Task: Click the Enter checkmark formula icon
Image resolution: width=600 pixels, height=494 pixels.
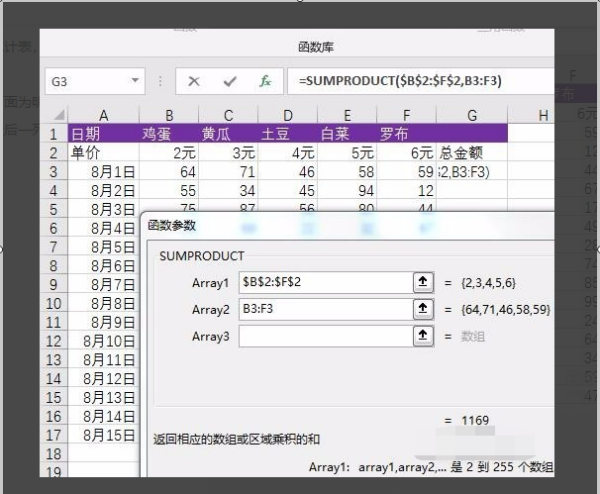Action: (230, 81)
